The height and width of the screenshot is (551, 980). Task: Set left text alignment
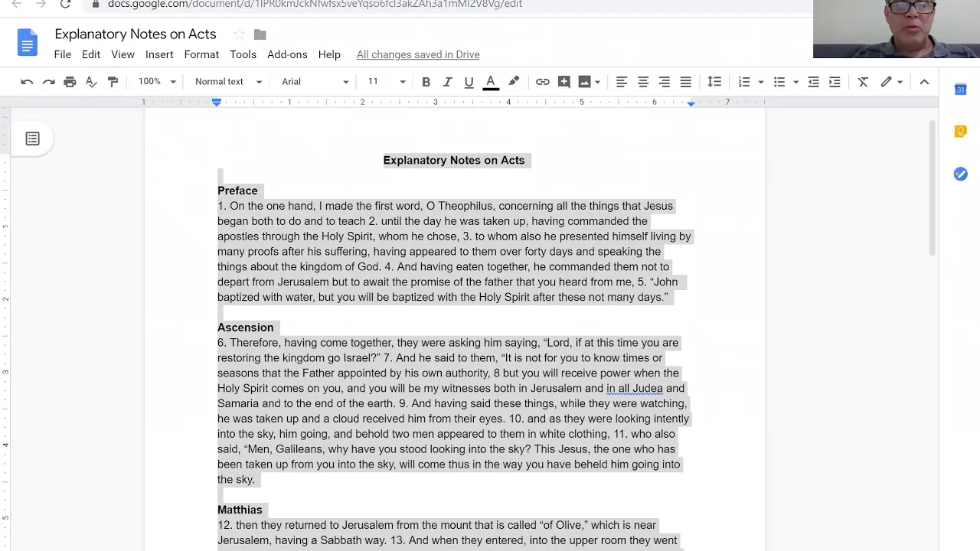(x=622, y=82)
